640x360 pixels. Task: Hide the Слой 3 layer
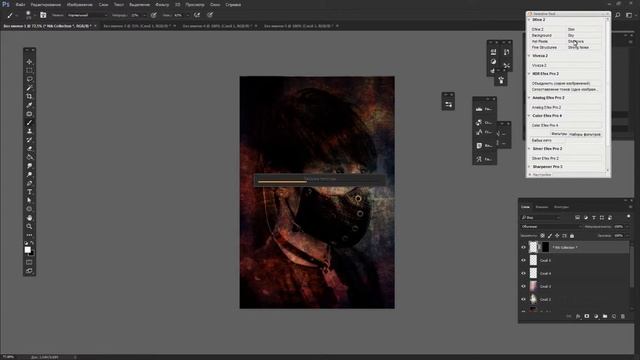point(523,287)
